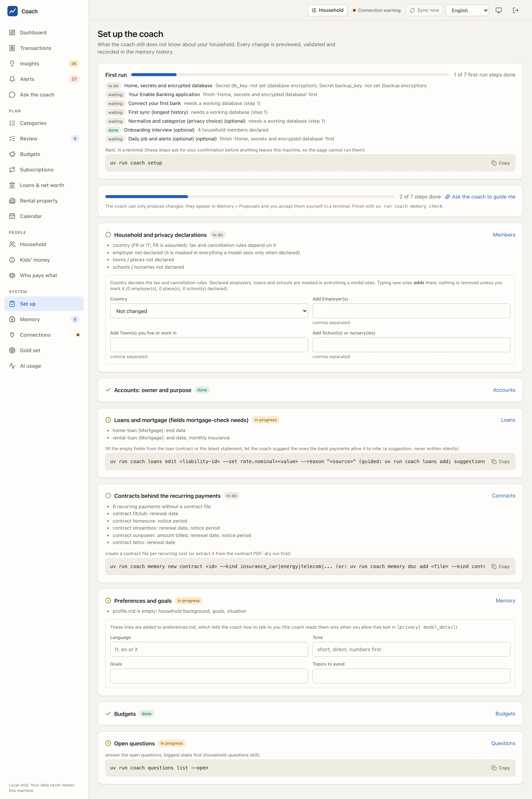Image resolution: width=532 pixels, height=799 pixels.
Task: Click the Insights lightbulb icon
Action: tap(12, 63)
